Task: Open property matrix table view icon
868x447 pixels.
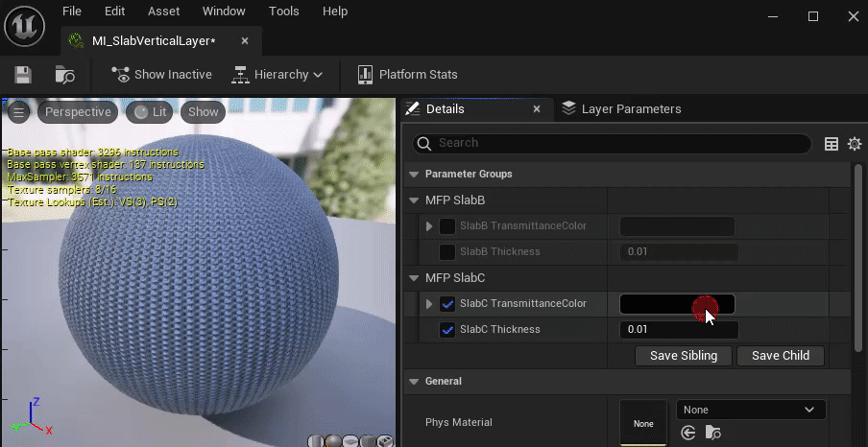Action: 832,145
